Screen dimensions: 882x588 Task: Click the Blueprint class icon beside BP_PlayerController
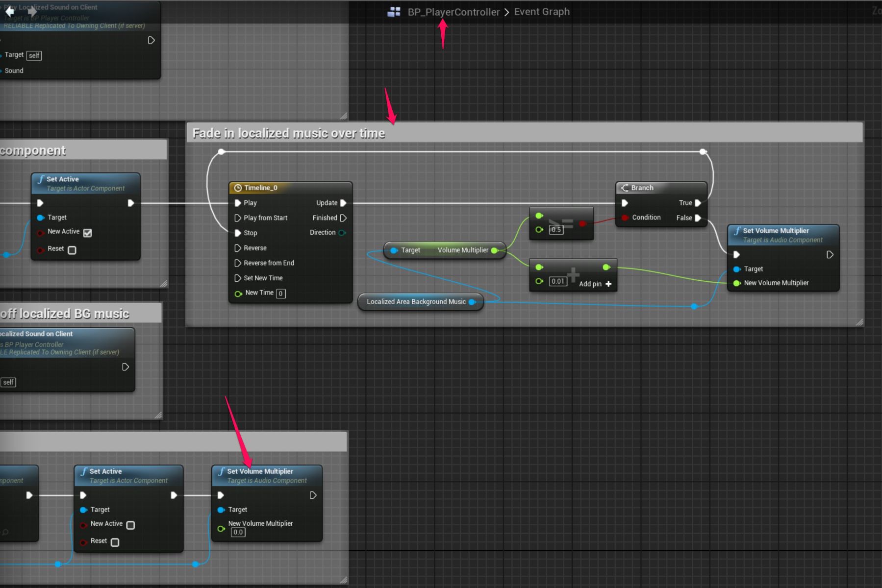coord(394,12)
